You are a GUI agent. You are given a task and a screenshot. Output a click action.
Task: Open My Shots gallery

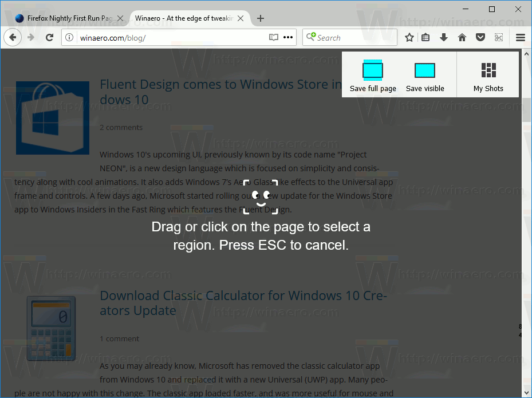point(488,74)
